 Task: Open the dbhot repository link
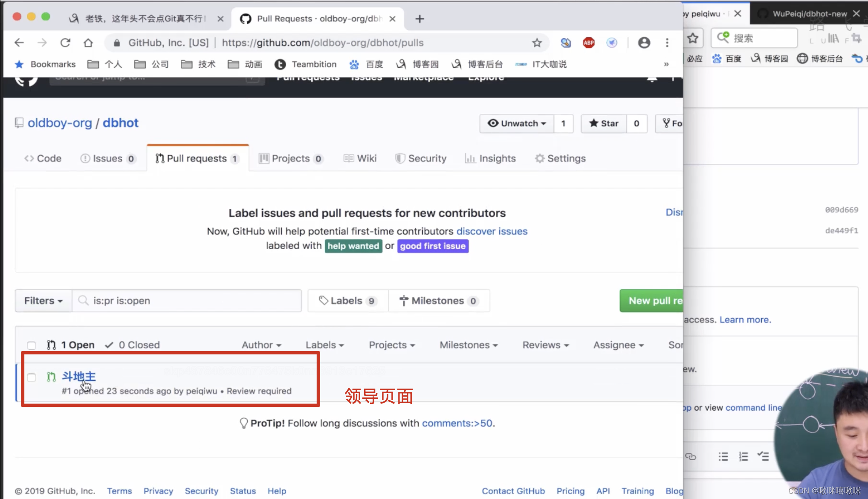click(x=120, y=123)
